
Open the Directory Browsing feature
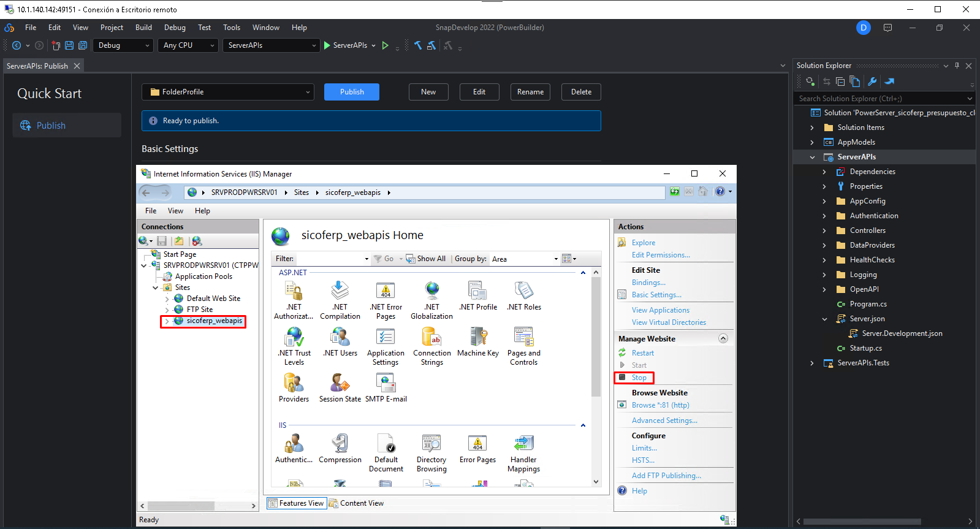pyautogui.click(x=431, y=443)
